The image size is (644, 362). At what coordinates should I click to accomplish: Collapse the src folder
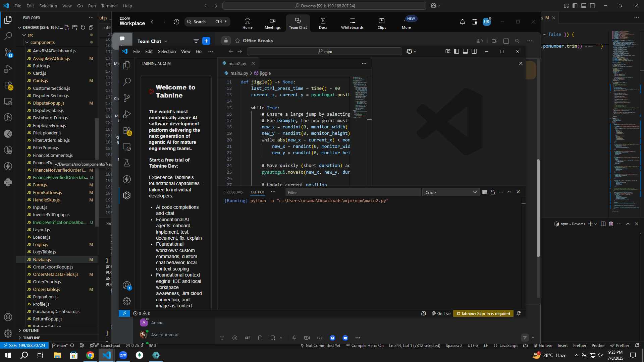(x=31, y=35)
